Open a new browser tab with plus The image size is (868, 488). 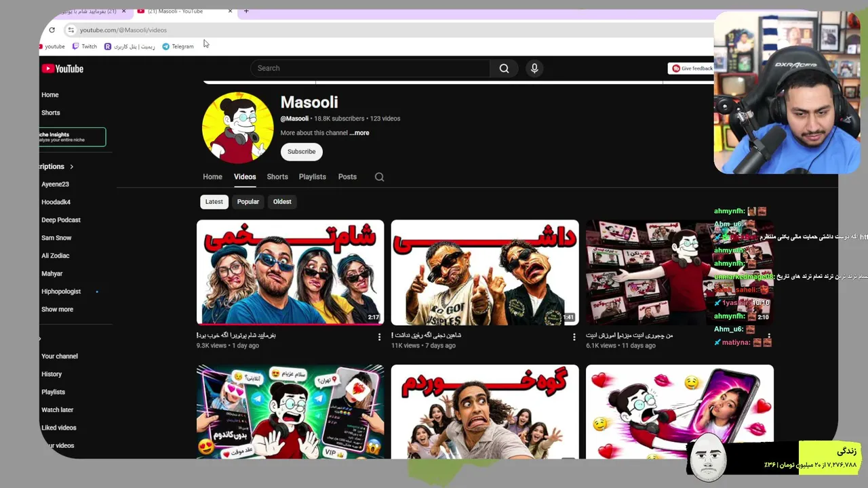coord(246,11)
